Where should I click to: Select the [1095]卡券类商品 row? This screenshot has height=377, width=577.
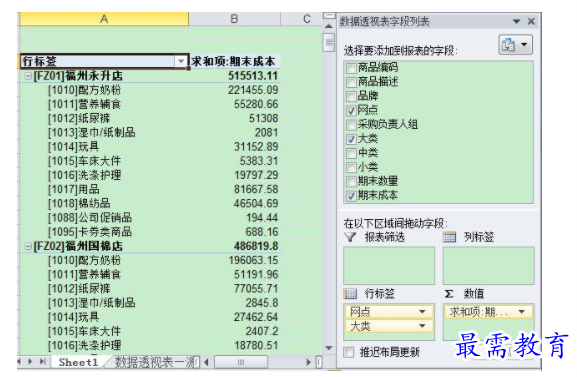click(x=90, y=232)
